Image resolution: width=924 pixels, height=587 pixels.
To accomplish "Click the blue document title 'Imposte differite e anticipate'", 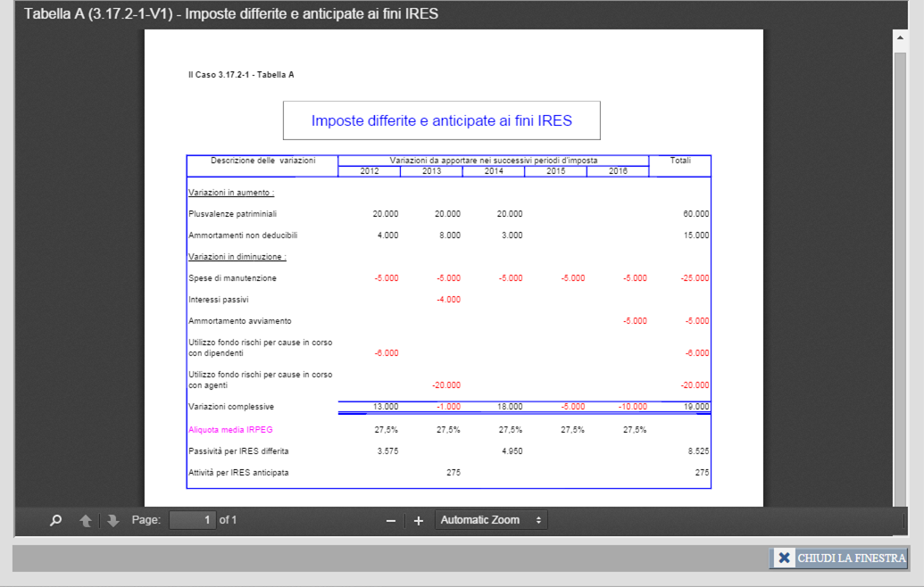I will point(441,120).
